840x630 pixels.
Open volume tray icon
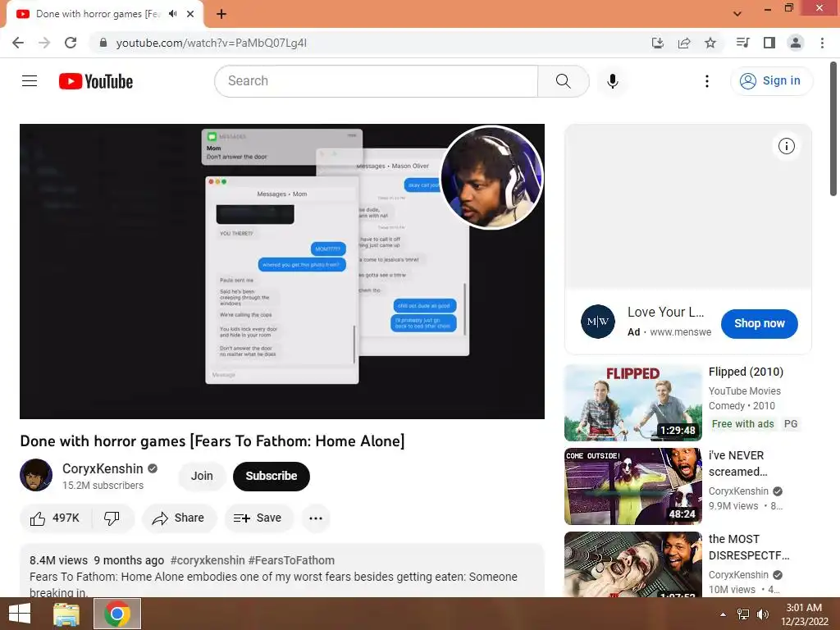762,614
